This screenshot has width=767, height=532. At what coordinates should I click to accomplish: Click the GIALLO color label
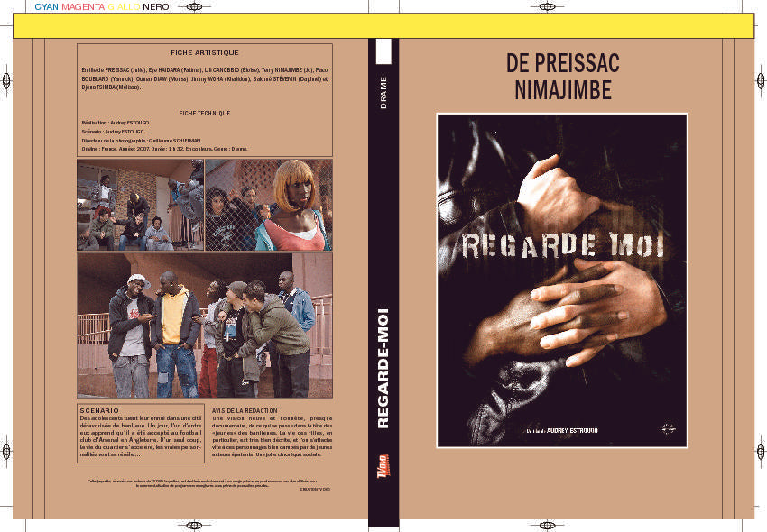pos(124,7)
